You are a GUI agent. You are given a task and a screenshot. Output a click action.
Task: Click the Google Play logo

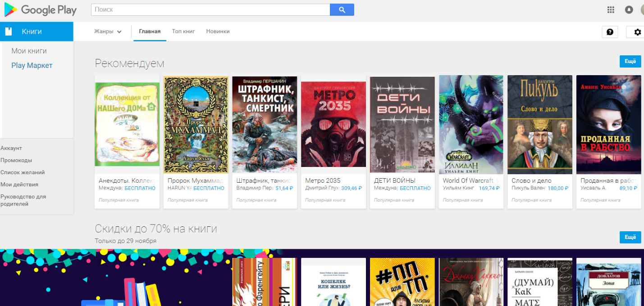(x=40, y=10)
